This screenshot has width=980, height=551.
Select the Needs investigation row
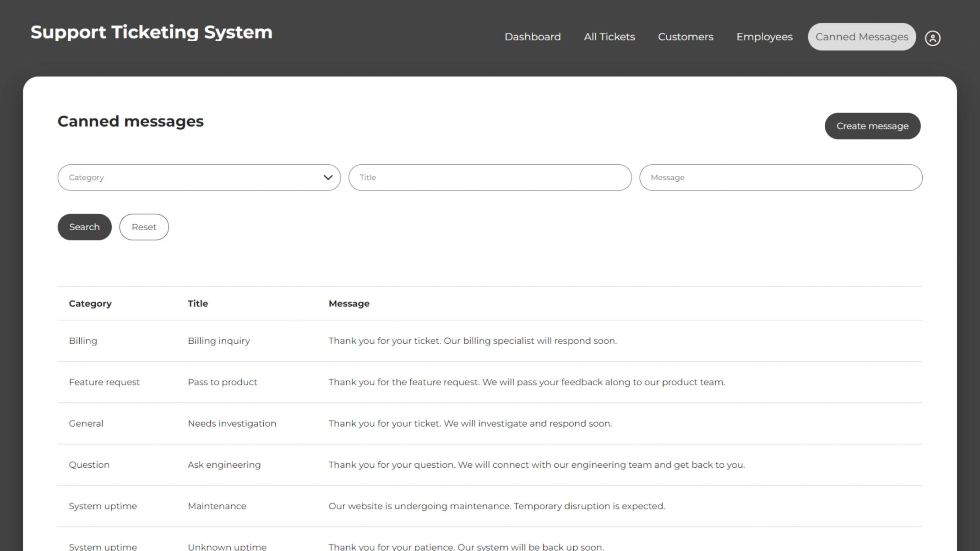point(490,423)
